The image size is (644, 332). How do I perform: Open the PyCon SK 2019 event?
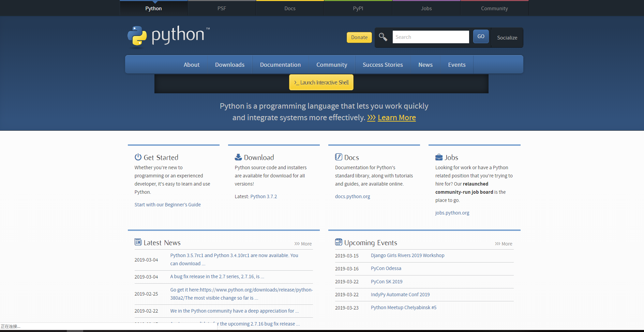click(x=387, y=282)
